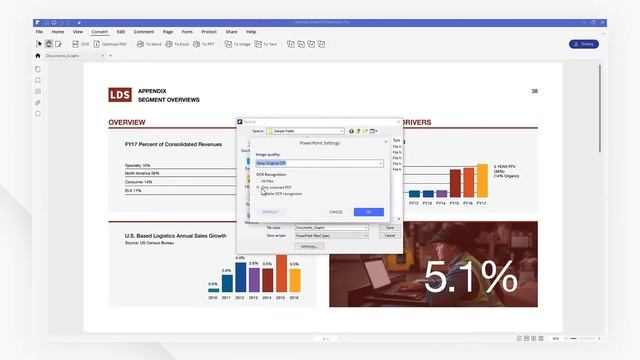This screenshot has height=360, width=640.
Task: Add a new document tab with plus
Action: (110, 56)
